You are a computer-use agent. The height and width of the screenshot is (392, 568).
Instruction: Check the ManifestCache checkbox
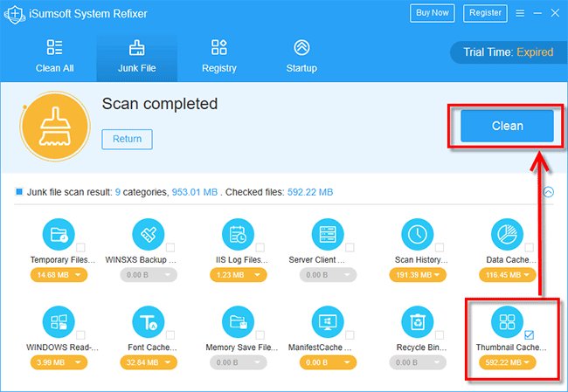tap(350, 334)
